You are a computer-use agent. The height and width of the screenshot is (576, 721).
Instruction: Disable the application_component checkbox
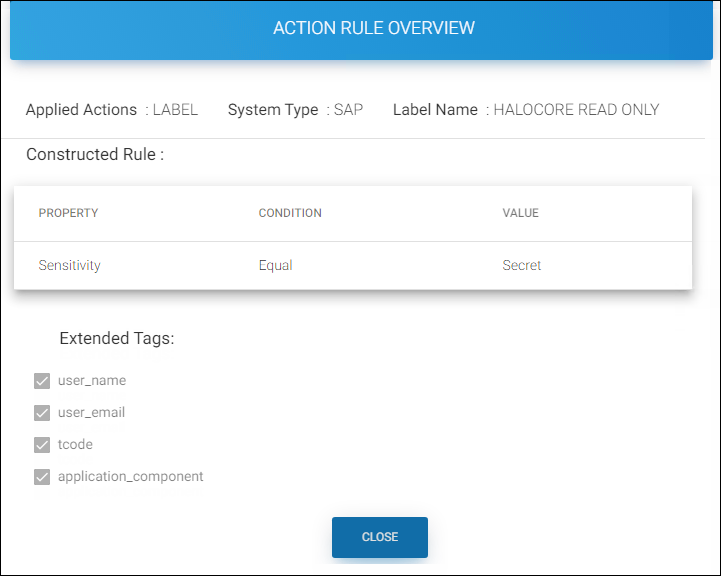42,477
